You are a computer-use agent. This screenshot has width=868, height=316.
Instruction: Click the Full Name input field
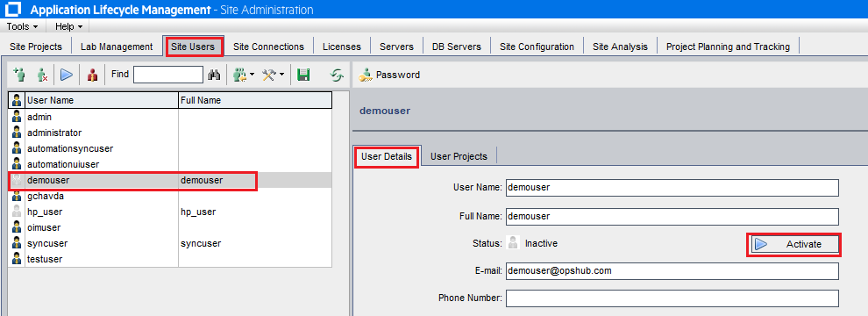click(x=672, y=216)
